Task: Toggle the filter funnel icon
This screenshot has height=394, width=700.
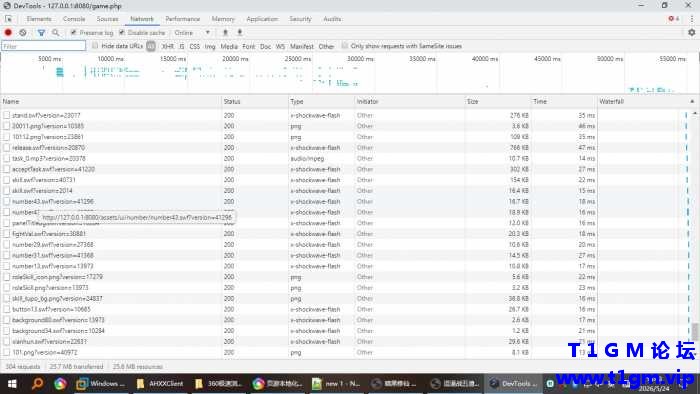Action: tap(41, 32)
